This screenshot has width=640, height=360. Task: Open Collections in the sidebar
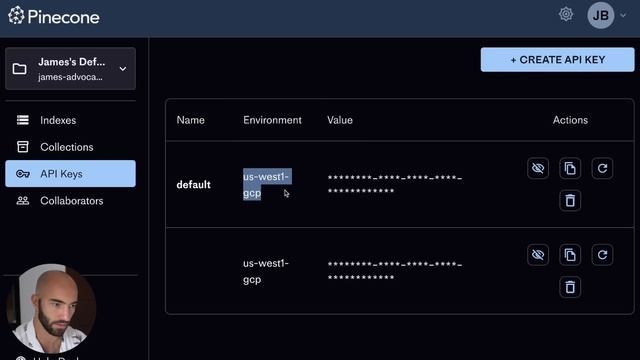tap(71, 147)
